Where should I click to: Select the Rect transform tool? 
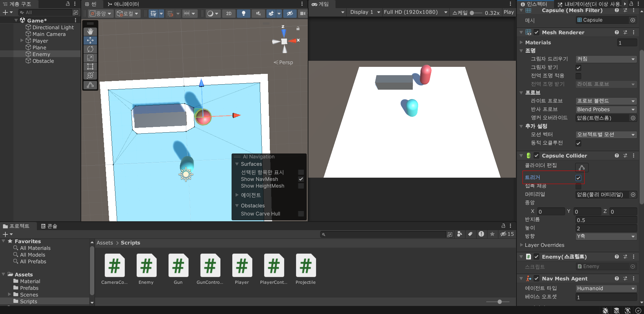tap(90, 66)
